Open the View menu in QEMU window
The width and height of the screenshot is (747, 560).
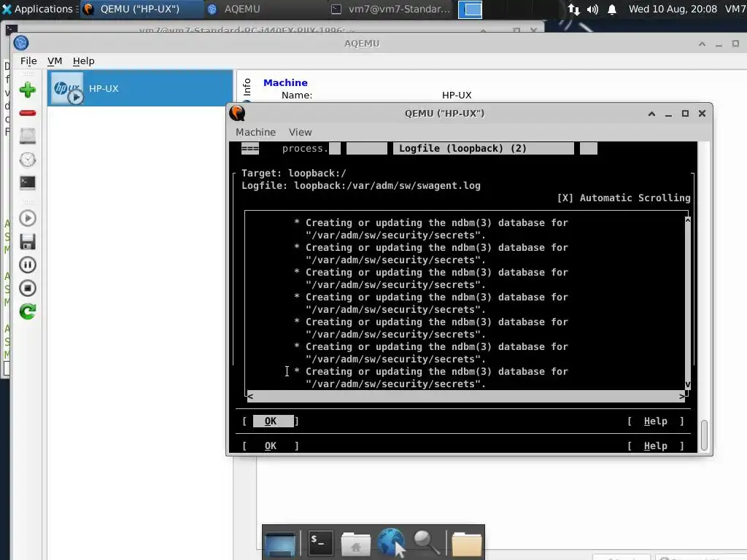(300, 132)
